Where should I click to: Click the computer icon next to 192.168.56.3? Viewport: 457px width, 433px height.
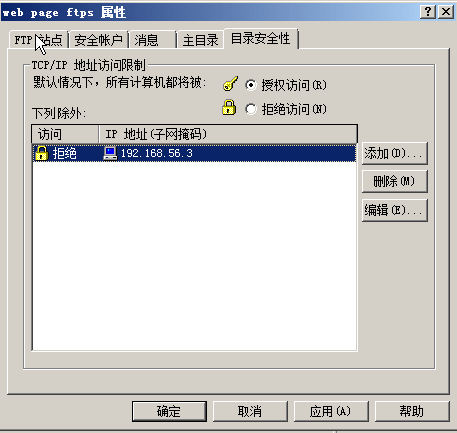click(x=110, y=153)
